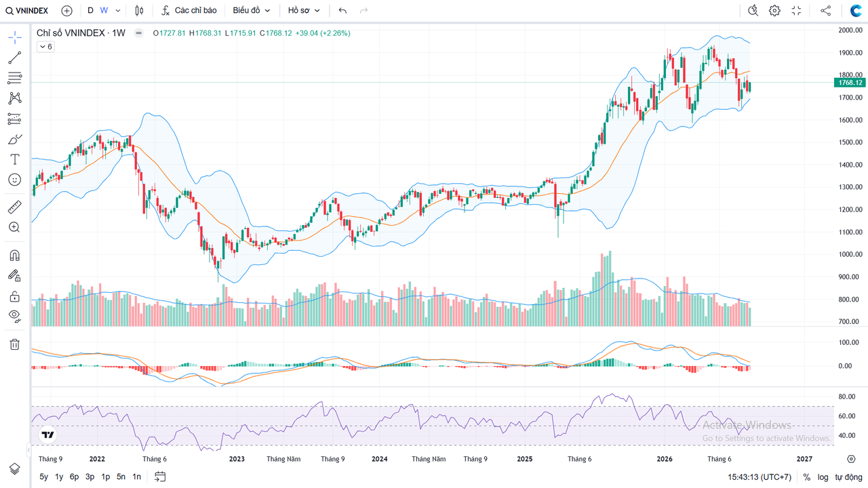Select the 1y time range
Image resolution: width=868 pixels, height=488 pixels.
pos(59,477)
